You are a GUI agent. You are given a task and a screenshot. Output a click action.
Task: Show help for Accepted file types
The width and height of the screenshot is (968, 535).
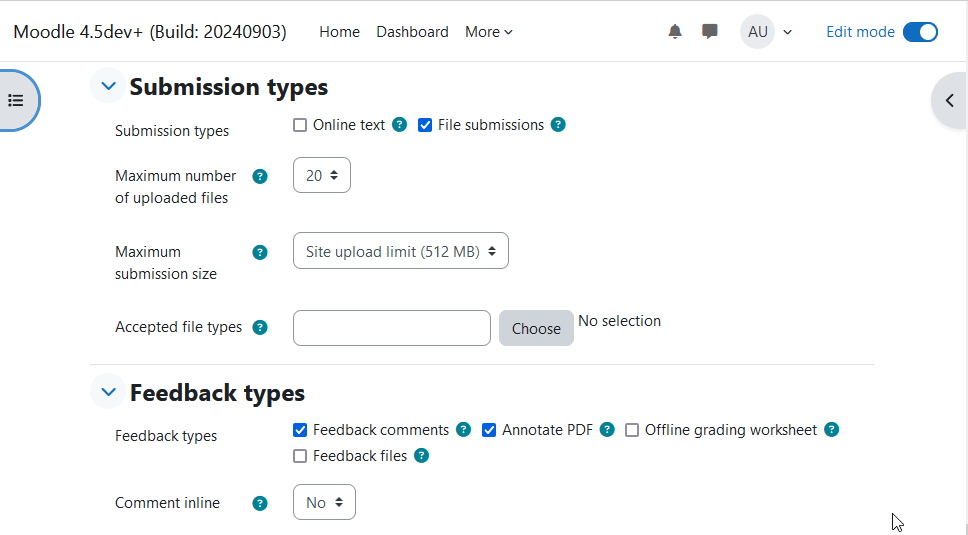click(x=260, y=327)
